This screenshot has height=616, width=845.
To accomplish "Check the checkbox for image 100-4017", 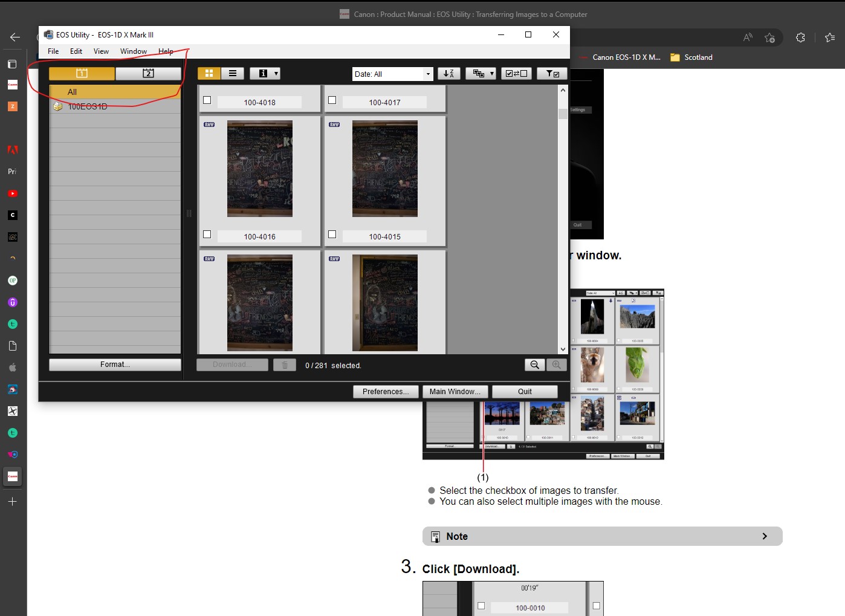I will click(x=332, y=100).
